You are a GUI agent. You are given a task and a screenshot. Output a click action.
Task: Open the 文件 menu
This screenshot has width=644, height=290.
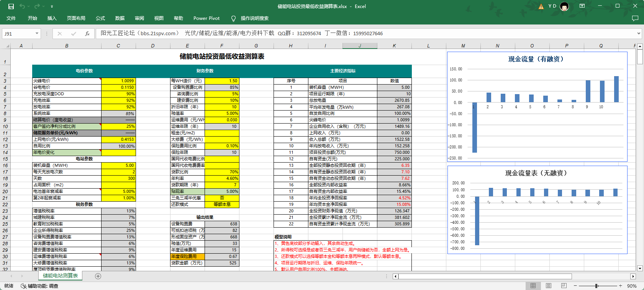pyautogui.click(x=11, y=18)
